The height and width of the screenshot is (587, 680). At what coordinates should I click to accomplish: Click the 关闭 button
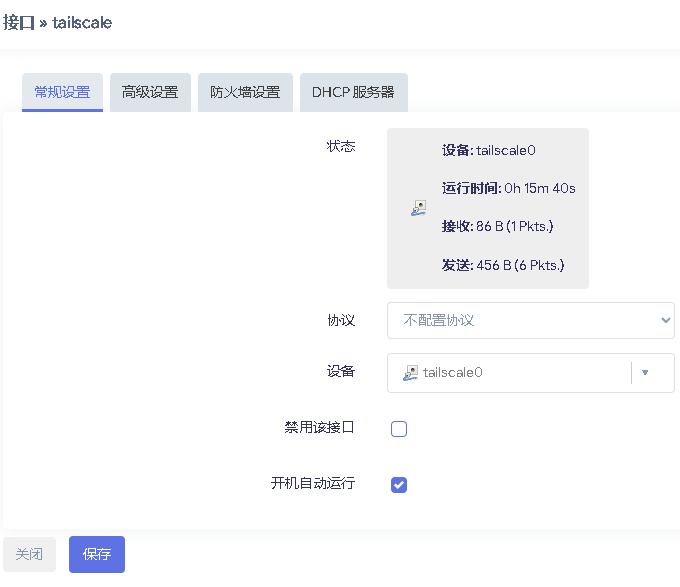[29, 554]
